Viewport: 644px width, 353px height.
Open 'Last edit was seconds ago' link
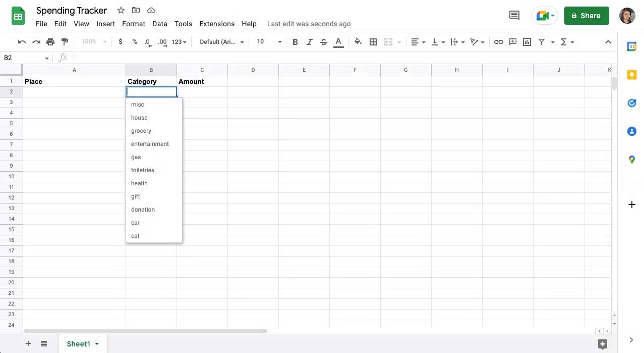309,24
